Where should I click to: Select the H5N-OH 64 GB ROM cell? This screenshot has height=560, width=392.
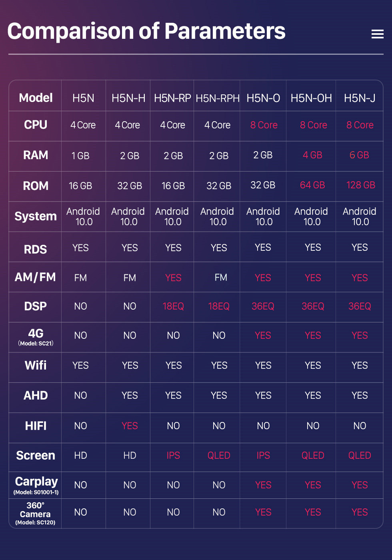312,185
